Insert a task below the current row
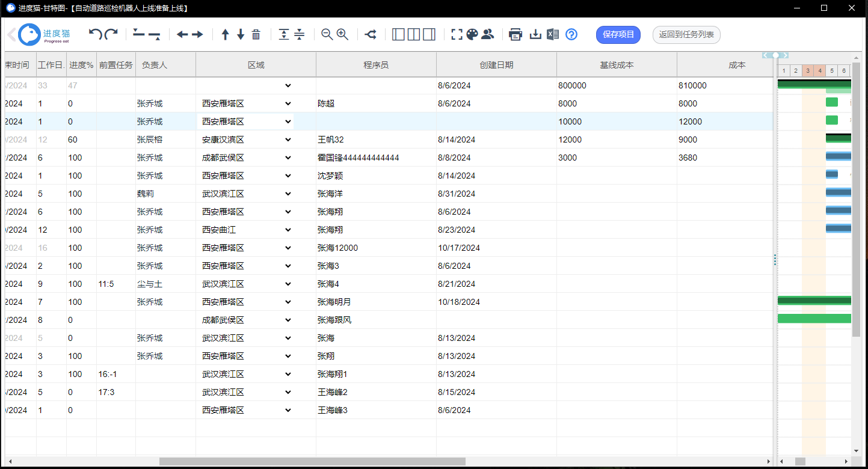 pyautogui.click(x=155, y=35)
